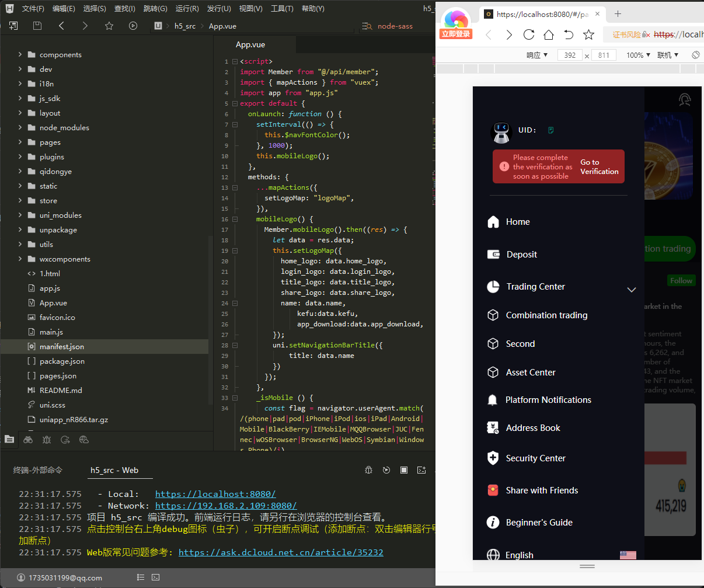Click the rotate device icon in responsive bar
The width and height of the screenshot is (704, 588).
pyautogui.click(x=695, y=55)
